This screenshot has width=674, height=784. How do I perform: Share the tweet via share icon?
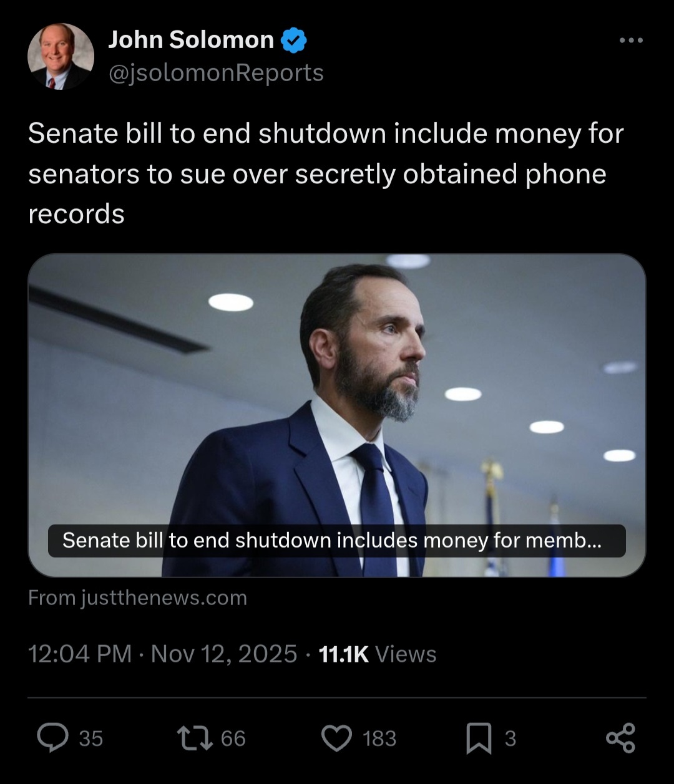pyautogui.click(x=620, y=738)
